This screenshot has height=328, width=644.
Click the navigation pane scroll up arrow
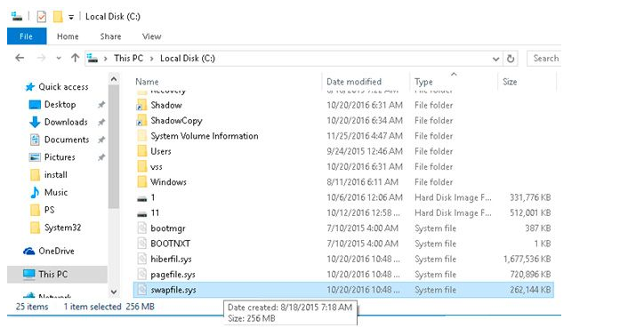114,79
